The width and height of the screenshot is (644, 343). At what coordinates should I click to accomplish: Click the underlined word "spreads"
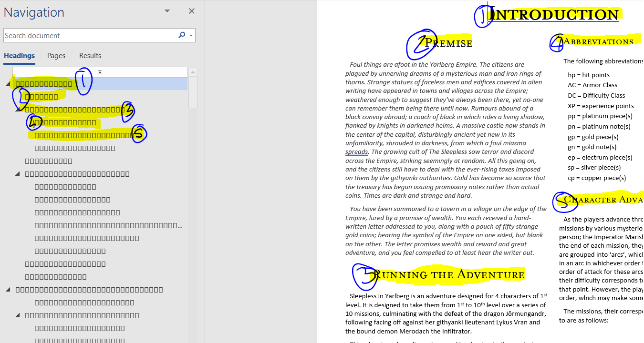[x=356, y=152]
